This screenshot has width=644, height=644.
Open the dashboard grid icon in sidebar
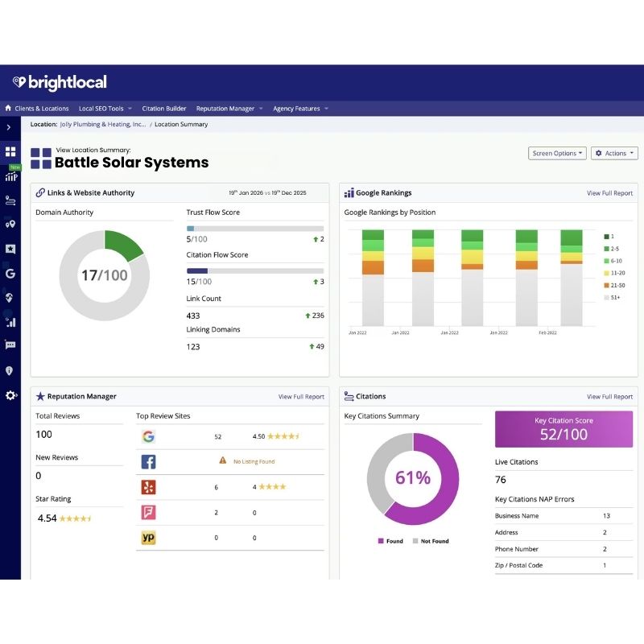pos(10,151)
